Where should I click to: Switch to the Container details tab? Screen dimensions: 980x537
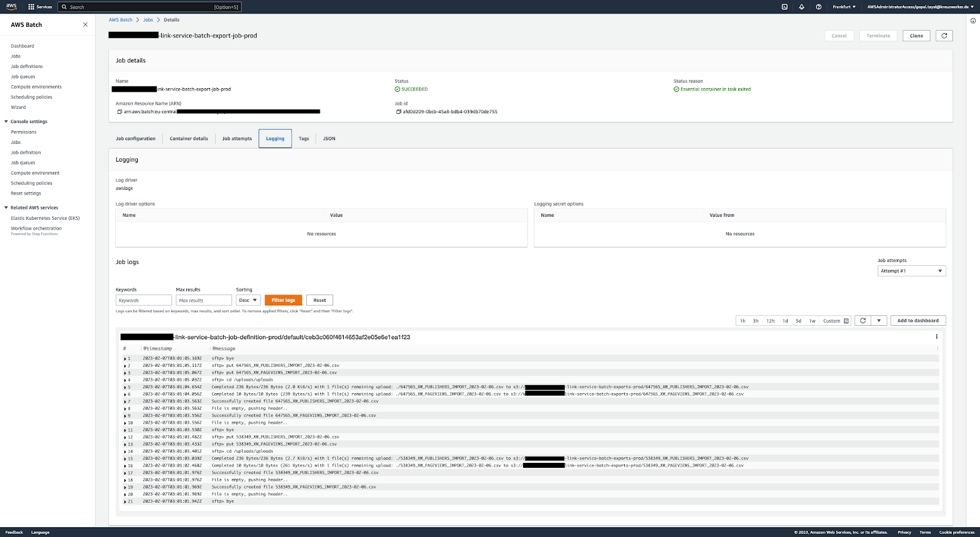189,138
